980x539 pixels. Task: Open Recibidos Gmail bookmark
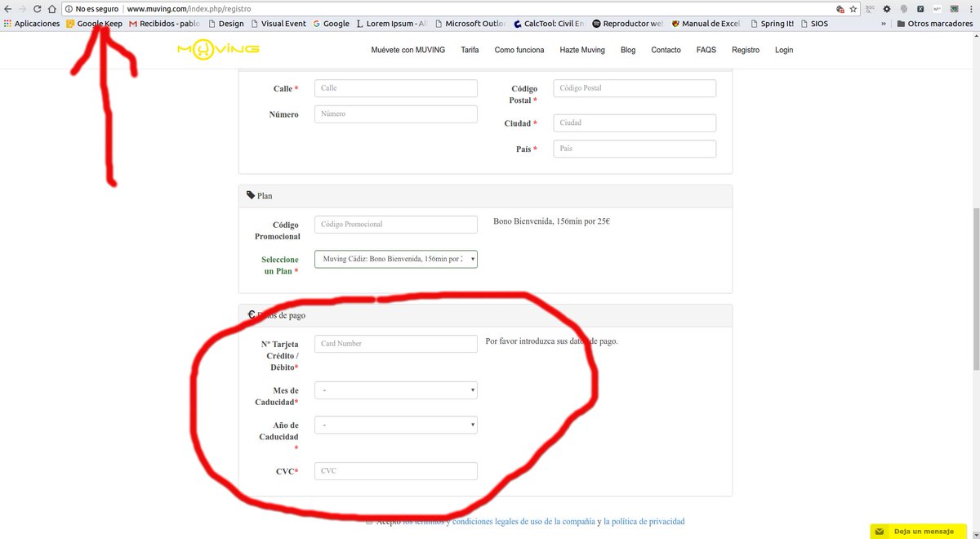(x=165, y=24)
